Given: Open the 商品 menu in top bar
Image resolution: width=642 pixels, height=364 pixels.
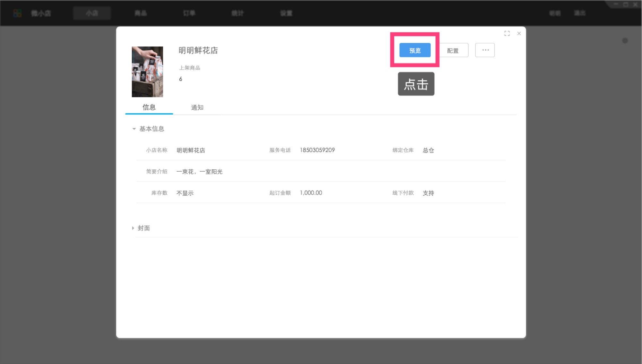Looking at the screenshot, I should pos(141,13).
